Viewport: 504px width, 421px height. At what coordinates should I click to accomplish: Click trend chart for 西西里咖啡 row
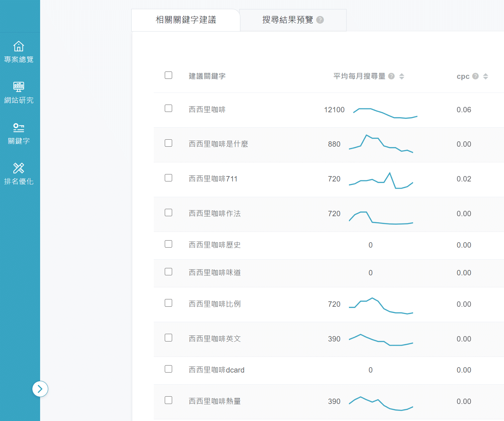click(x=385, y=113)
